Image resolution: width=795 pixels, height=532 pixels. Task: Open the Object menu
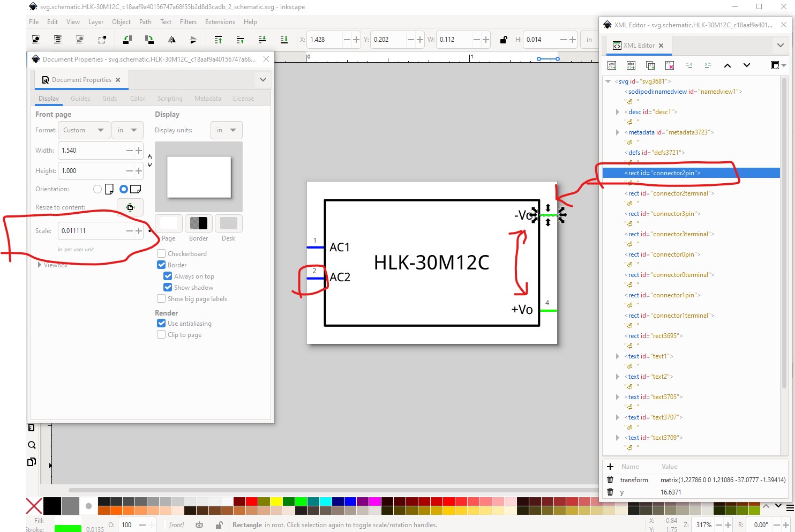[121, 22]
